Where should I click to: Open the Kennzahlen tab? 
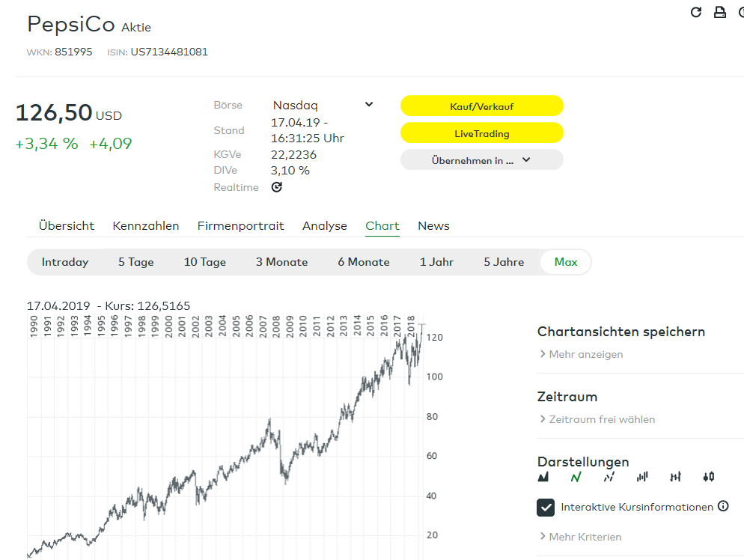tap(146, 225)
